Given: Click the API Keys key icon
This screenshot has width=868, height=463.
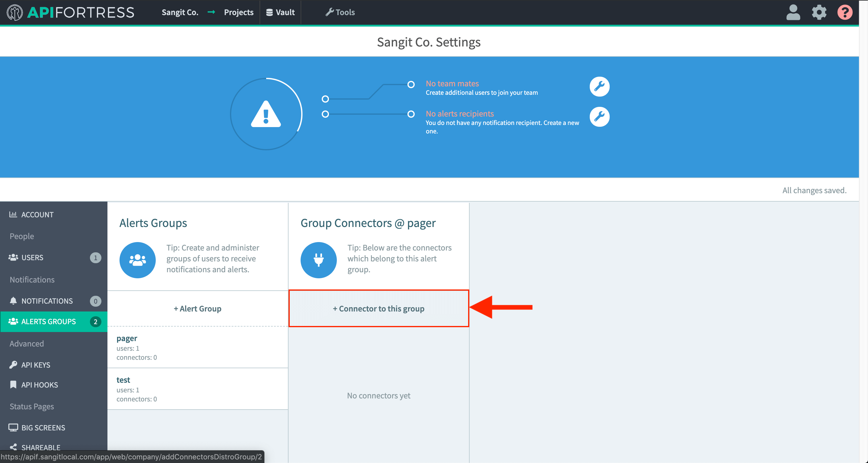Looking at the screenshot, I should click(13, 365).
